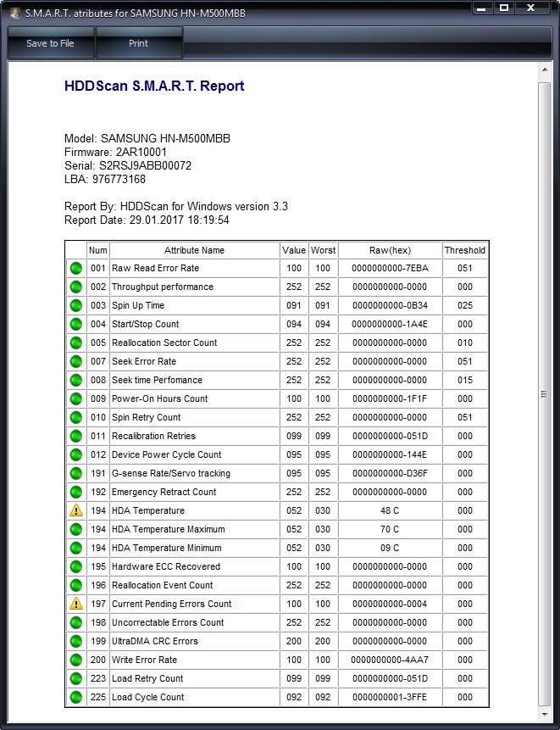
Task: Click the green status icon for Spin Up Time
Action: (75, 305)
